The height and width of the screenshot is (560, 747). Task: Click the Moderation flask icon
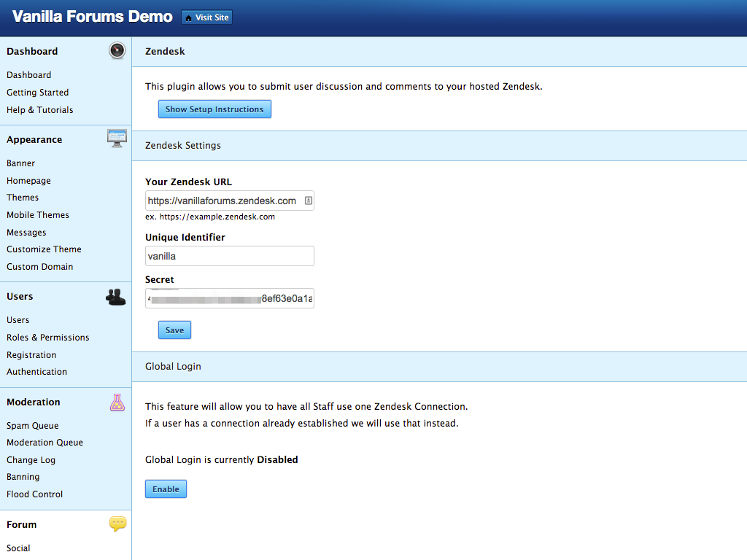coord(117,402)
